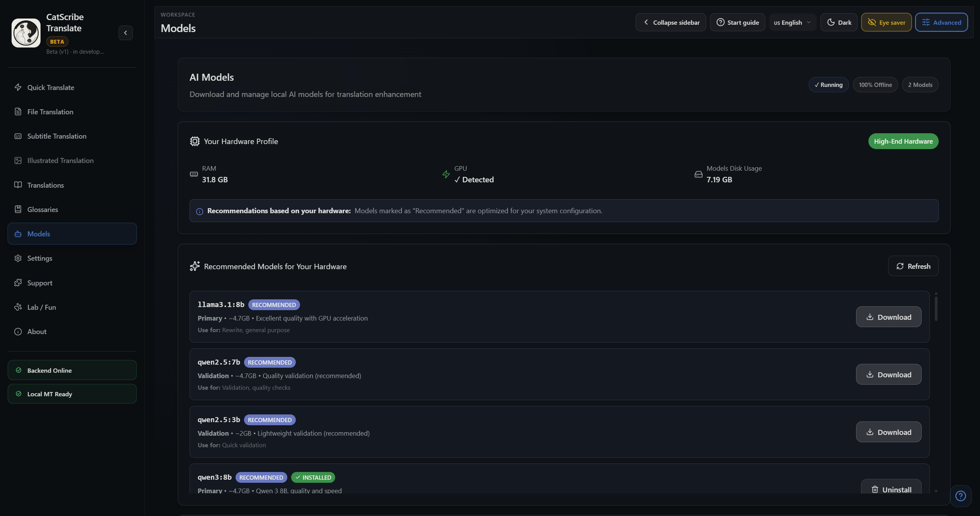Click the Glossaries save icon

coord(18,209)
